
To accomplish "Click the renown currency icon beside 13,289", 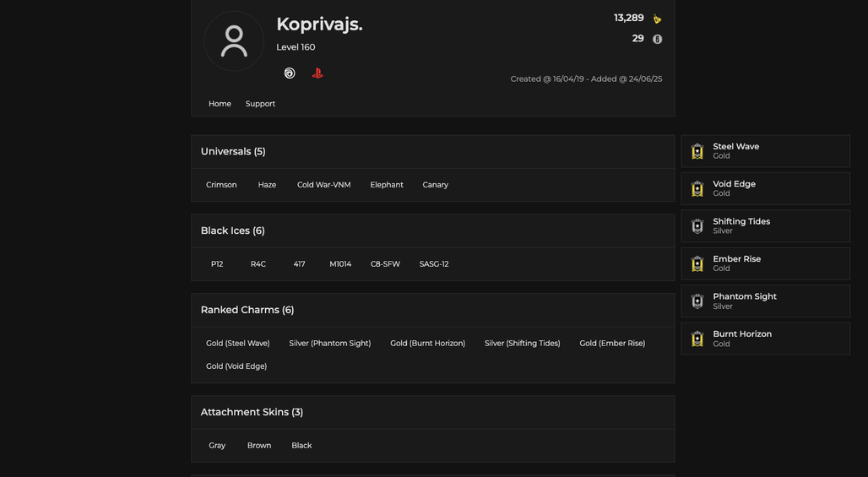I will [657, 19].
